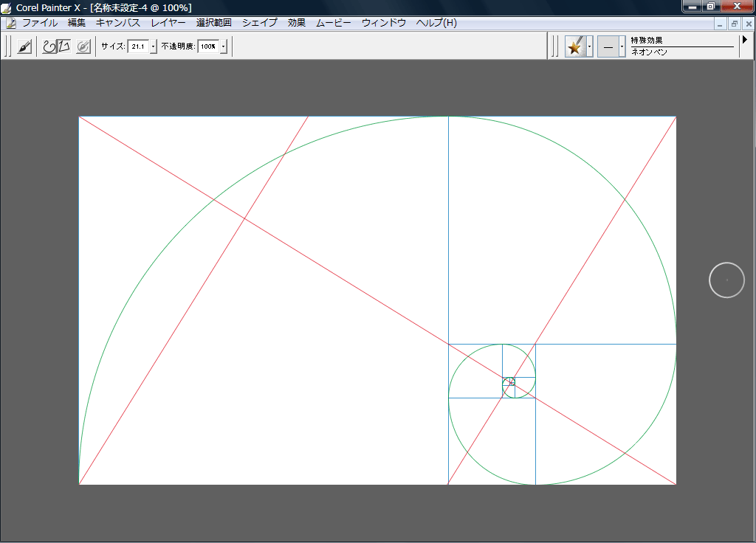This screenshot has height=543, width=756.
Task: Open the レイヤー menu
Action: point(168,23)
